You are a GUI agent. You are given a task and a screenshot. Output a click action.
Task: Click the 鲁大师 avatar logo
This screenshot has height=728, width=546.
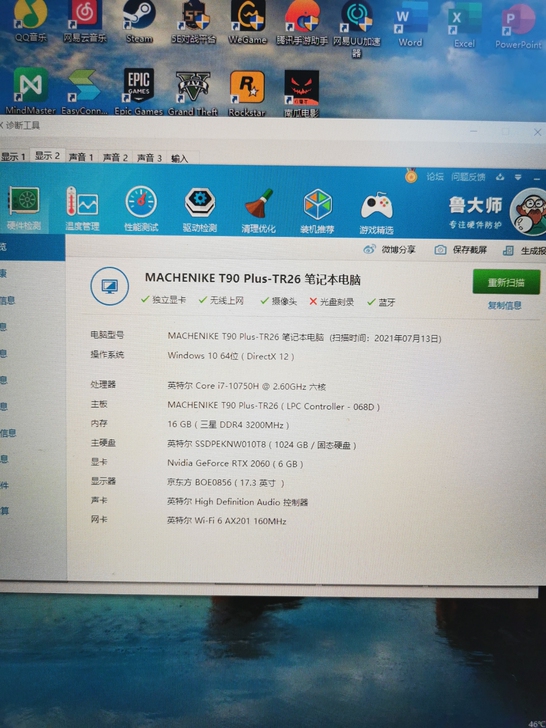[x=529, y=212]
